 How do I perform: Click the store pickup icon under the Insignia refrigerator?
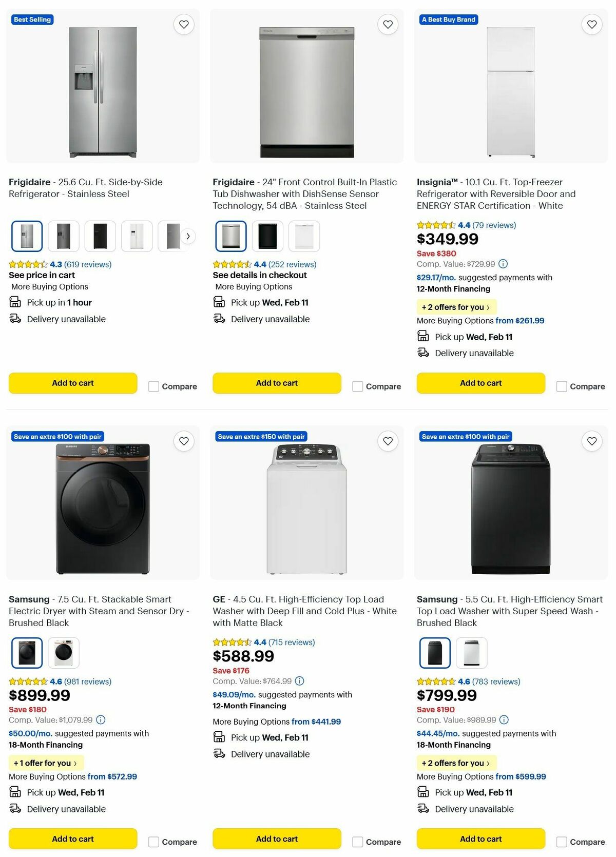coord(423,336)
